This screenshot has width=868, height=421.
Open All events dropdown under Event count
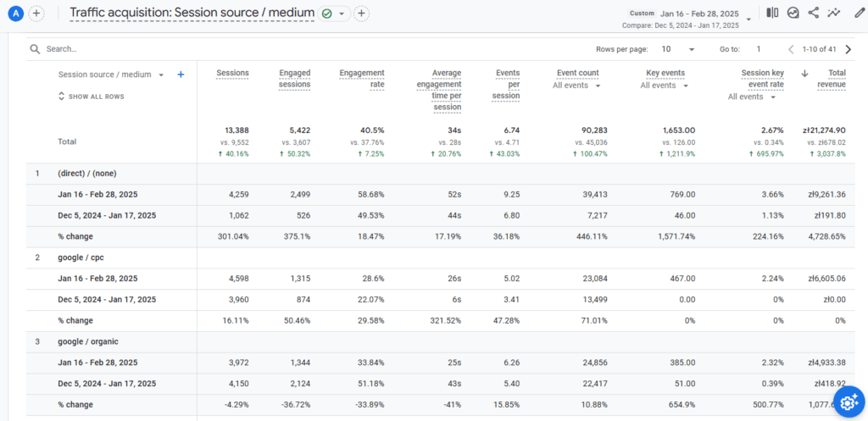(x=576, y=86)
